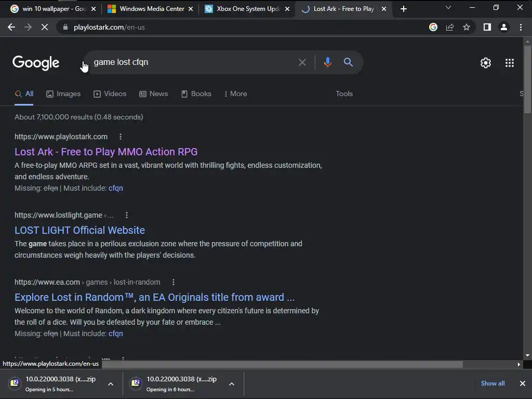Close the Lost Ark tab
Image resolution: width=532 pixels, height=399 pixels.
click(x=384, y=9)
